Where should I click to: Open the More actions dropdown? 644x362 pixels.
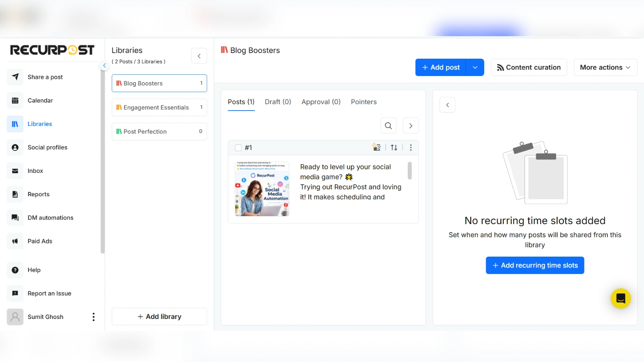(x=605, y=67)
